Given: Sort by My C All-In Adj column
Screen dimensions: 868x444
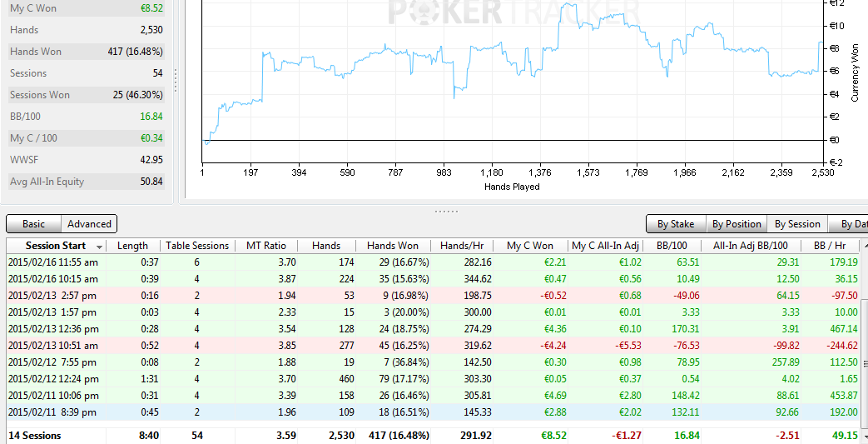Looking at the screenshot, I should point(606,246).
